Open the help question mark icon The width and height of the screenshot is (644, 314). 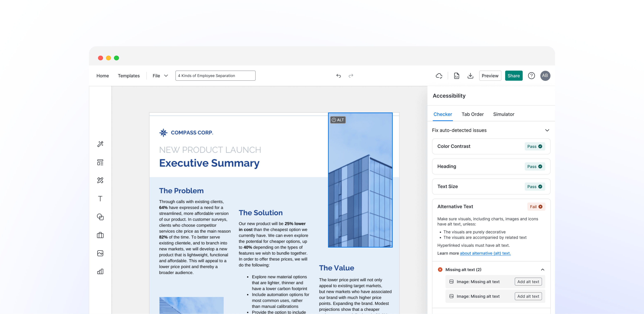pyautogui.click(x=531, y=76)
